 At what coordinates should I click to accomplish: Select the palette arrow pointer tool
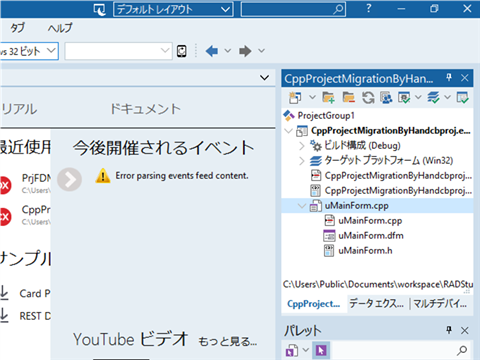tap(321, 350)
